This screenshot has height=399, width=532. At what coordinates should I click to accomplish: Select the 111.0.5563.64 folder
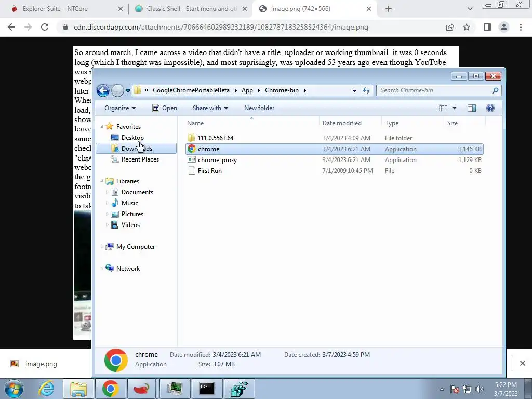coord(215,138)
